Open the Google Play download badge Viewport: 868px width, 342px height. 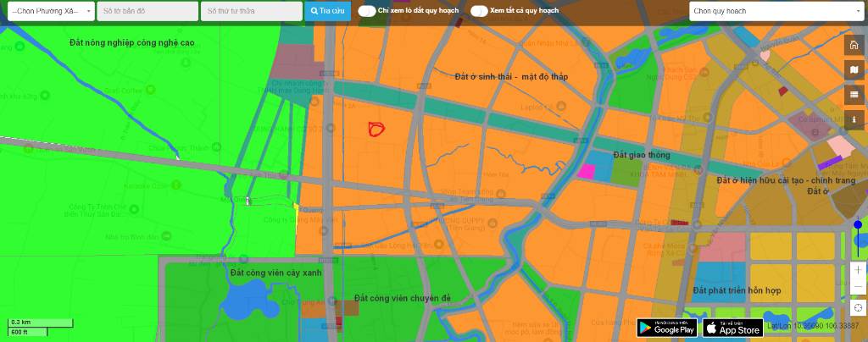[x=667, y=327]
